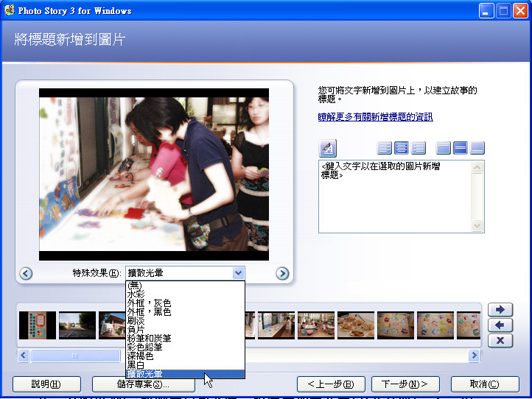Position title at top of picture
Screen dimensions: 532x399
pyautogui.click(x=444, y=148)
